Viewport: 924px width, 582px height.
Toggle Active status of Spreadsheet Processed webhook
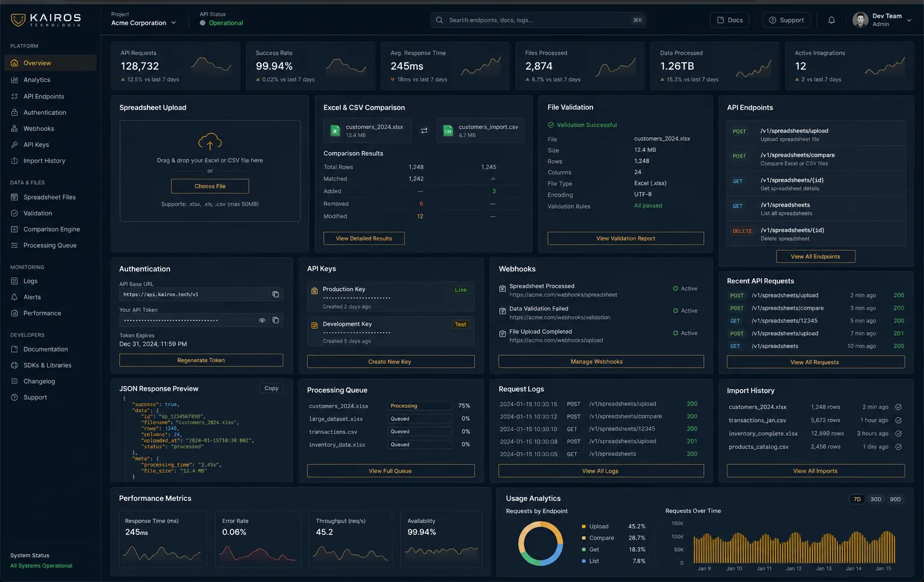coord(685,288)
